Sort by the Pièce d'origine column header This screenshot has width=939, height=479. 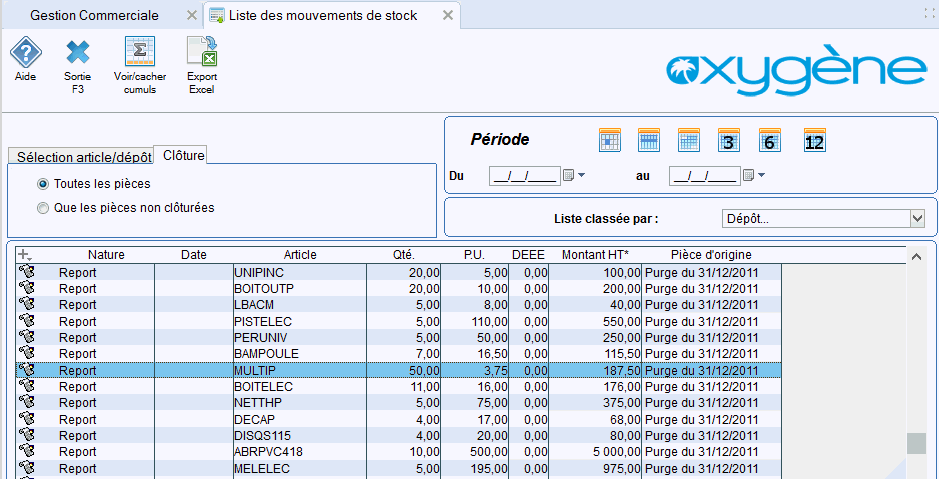coord(711,254)
